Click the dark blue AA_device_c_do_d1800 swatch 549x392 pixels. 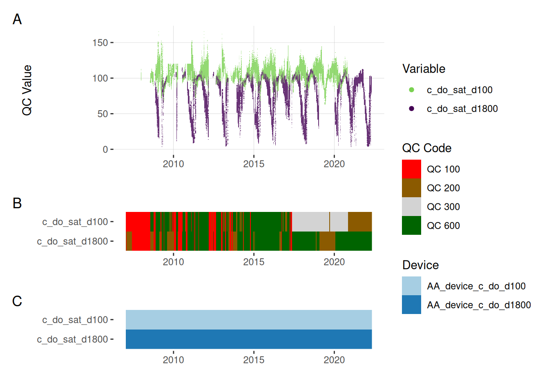[x=411, y=305]
